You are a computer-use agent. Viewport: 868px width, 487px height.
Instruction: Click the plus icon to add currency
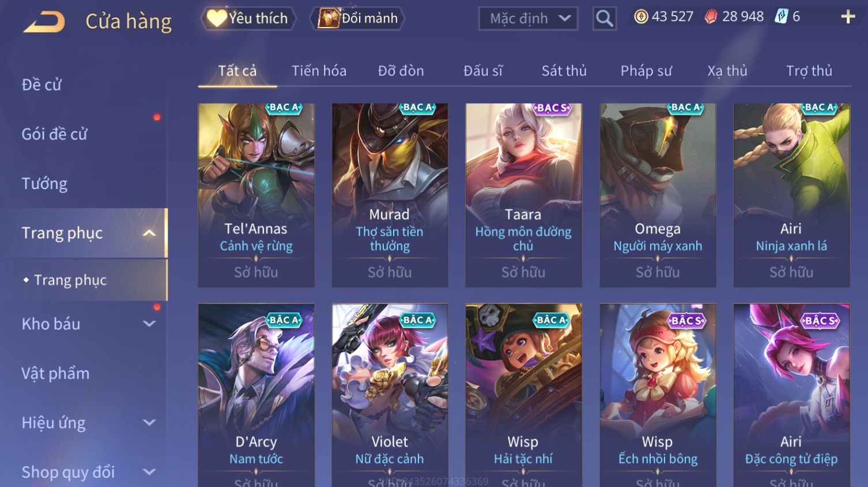(848, 17)
